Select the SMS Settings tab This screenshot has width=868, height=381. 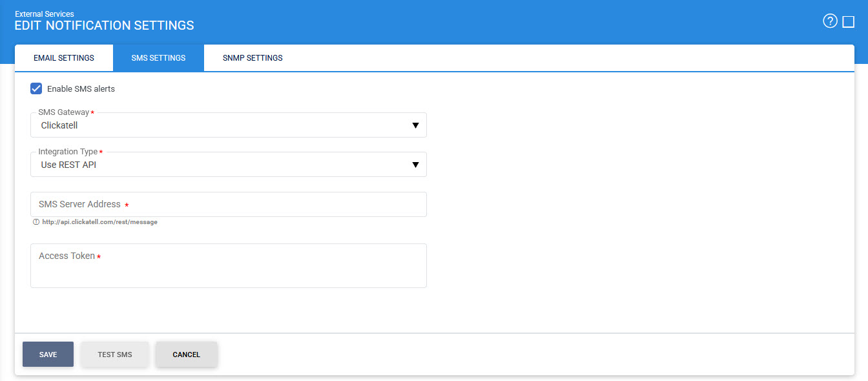click(158, 58)
